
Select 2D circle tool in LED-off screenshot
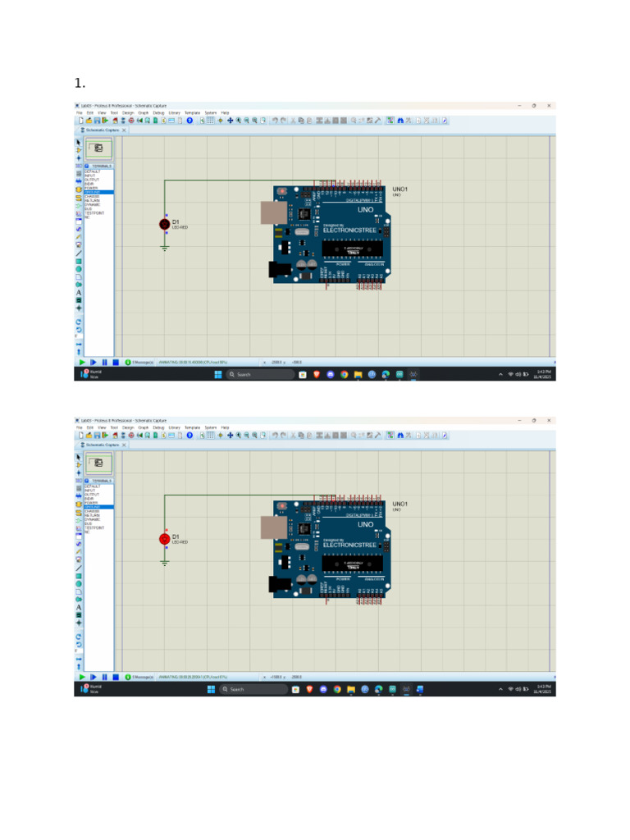pyautogui.click(x=79, y=269)
